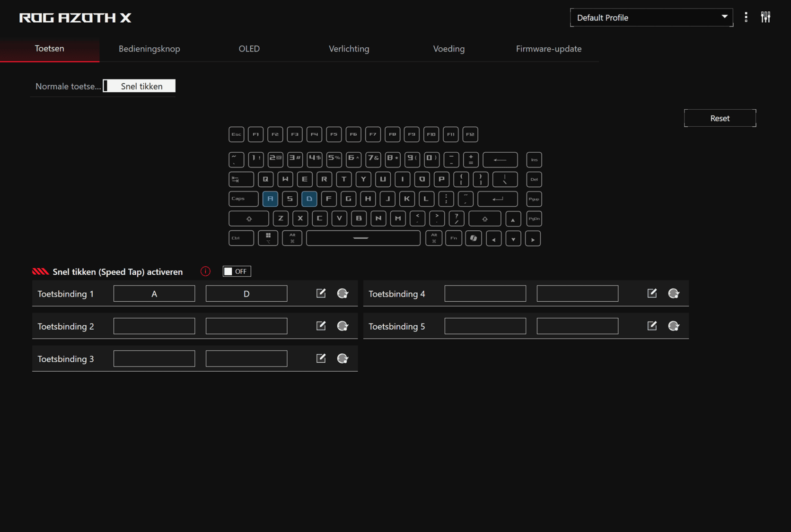This screenshot has width=791, height=532.
Task: Reset Toetsbinding 1 with its refresh icon
Action: (x=343, y=294)
